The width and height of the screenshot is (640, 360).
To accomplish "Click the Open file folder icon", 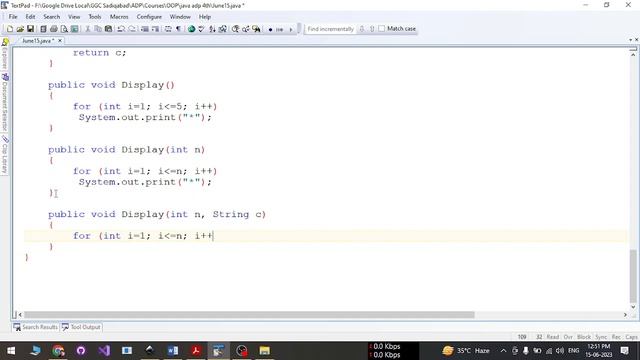I will click(20, 29).
